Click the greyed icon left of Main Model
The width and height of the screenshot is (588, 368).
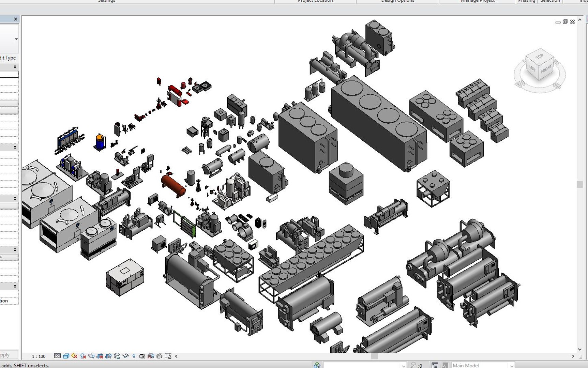tap(445, 365)
